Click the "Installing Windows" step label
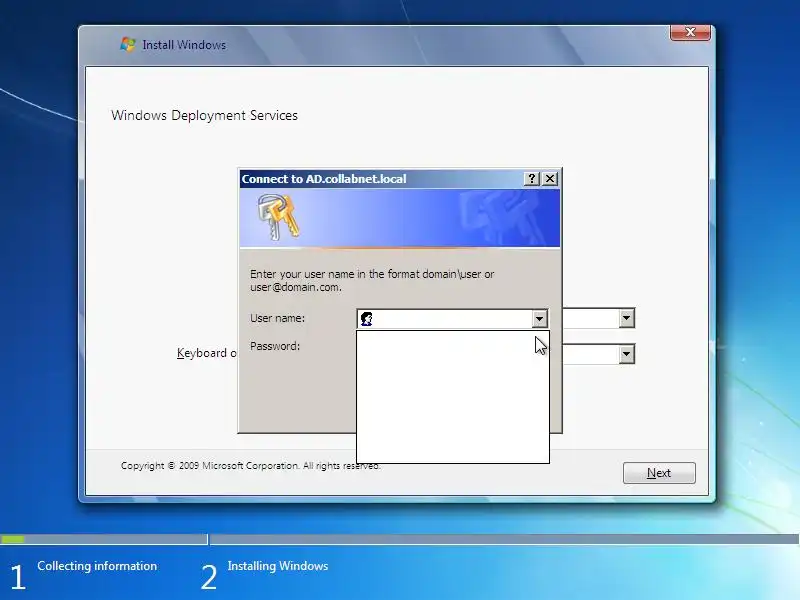 [278, 566]
